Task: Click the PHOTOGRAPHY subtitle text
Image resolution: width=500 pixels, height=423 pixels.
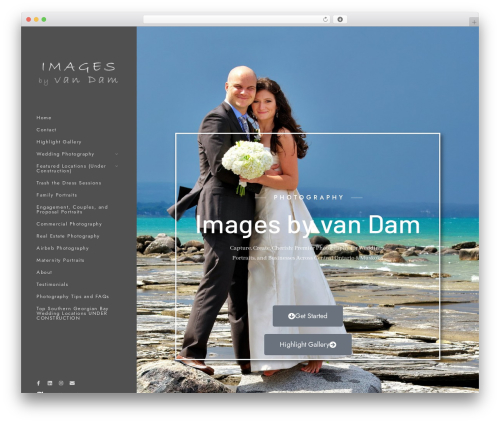Action: coord(308,197)
